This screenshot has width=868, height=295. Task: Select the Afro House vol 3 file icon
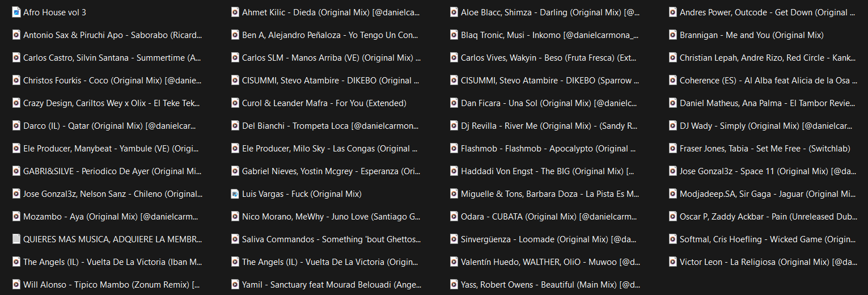[x=16, y=12]
